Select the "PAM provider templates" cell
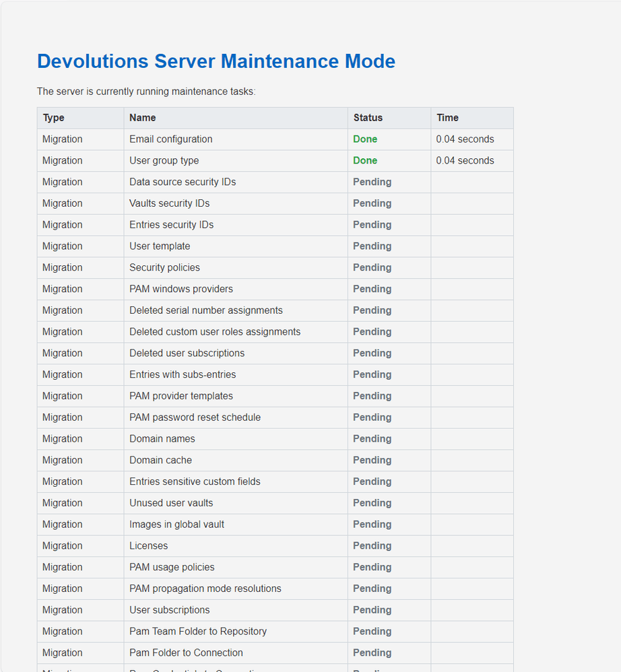 pyautogui.click(x=236, y=397)
